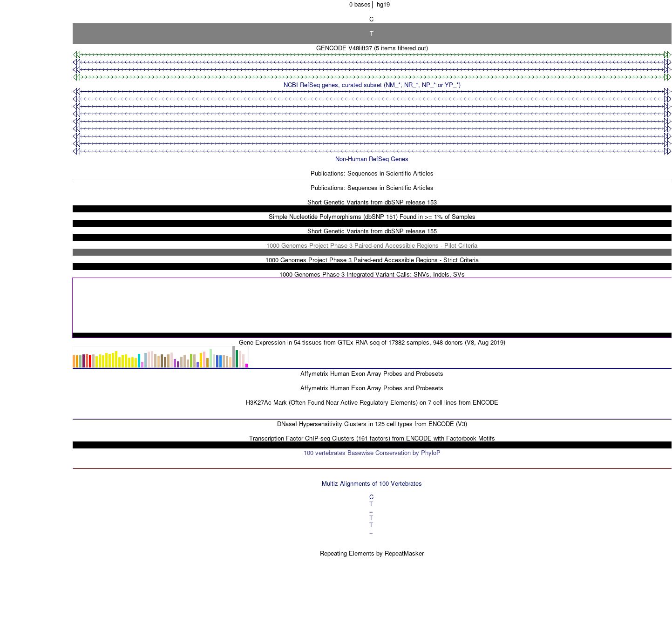The width and height of the screenshot is (672, 631).
Task: Open Accessible Regions Strict Criteria track title
Action: 372,260
